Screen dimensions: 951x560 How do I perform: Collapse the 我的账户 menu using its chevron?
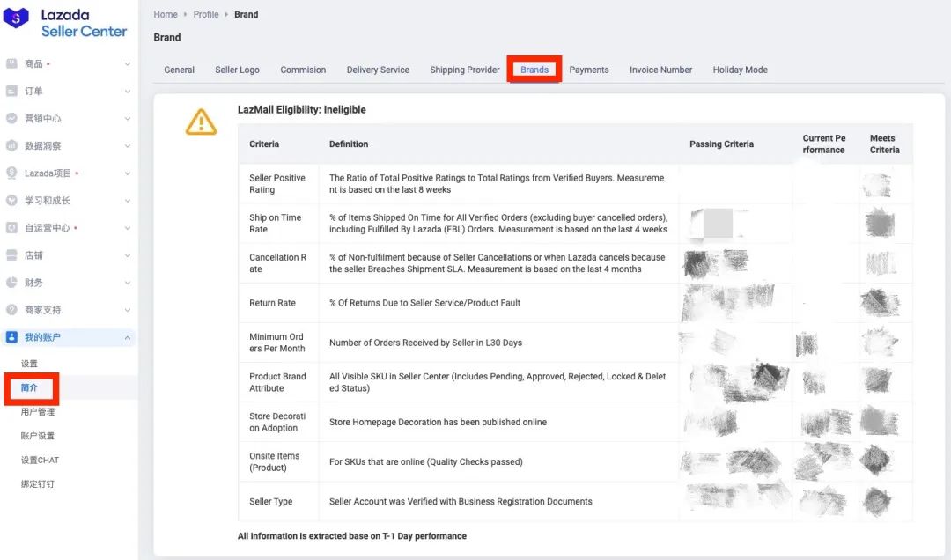128,337
